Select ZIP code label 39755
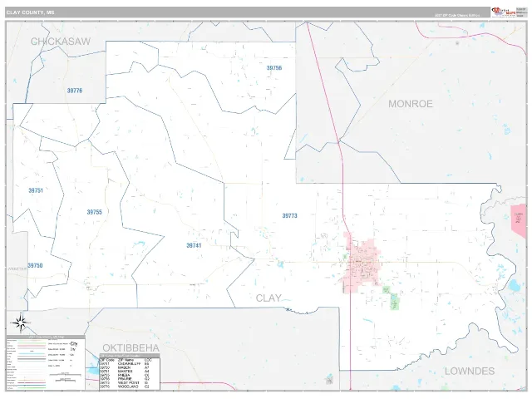532x399 pixels. pyautogui.click(x=94, y=212)
